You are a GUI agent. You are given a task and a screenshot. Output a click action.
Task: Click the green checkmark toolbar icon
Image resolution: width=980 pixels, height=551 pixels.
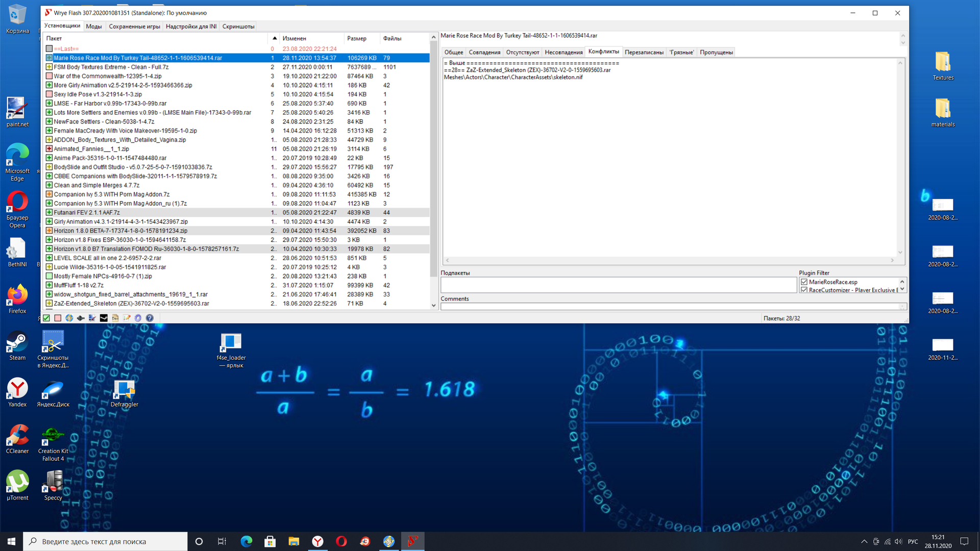[46, 318]
